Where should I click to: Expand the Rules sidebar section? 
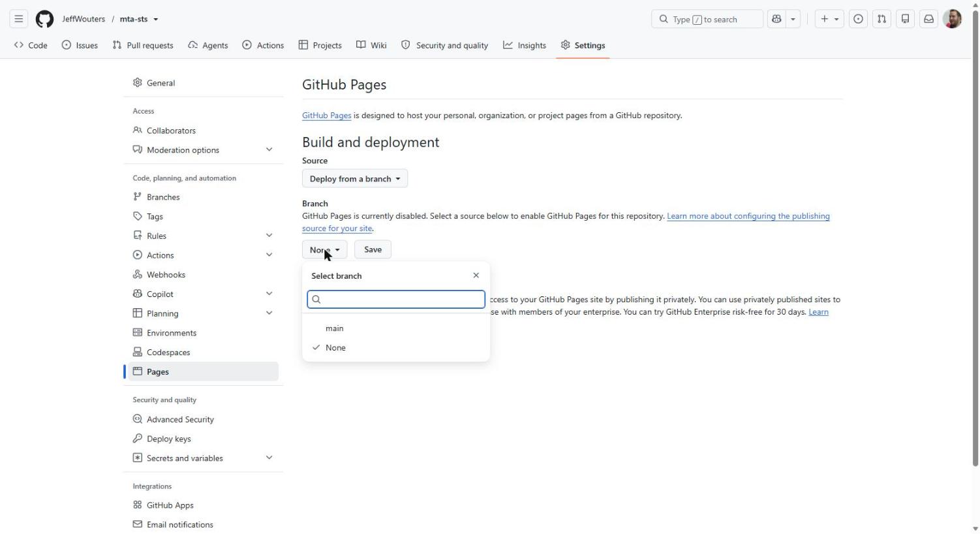click(x=269, y=235)
